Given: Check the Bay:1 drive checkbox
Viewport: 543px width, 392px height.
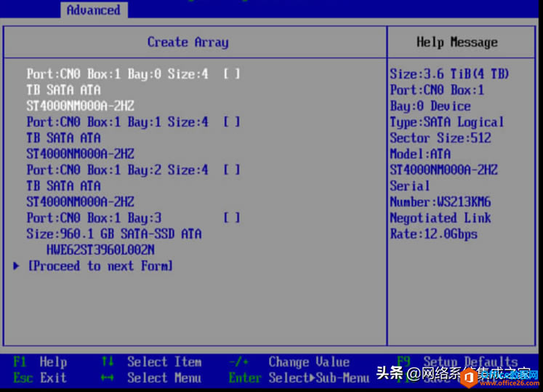Looking at the screenshot, I should (231, 121).
